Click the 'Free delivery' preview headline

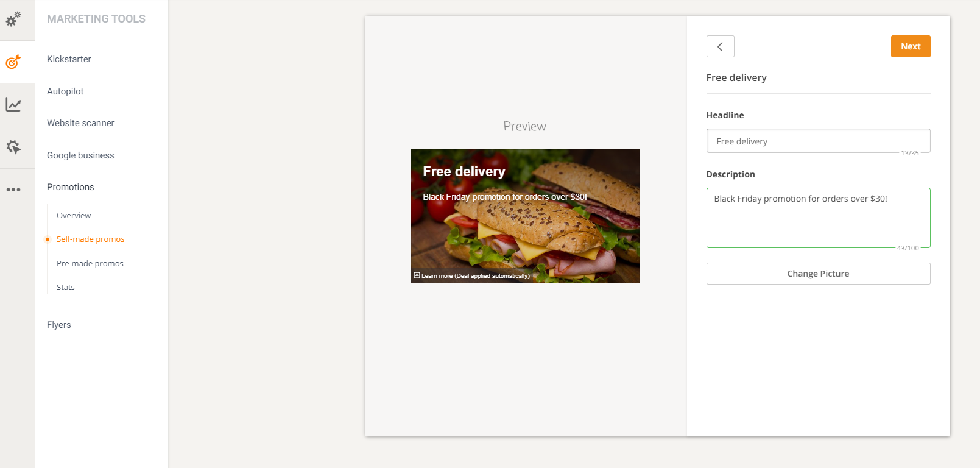click(464, 171)
